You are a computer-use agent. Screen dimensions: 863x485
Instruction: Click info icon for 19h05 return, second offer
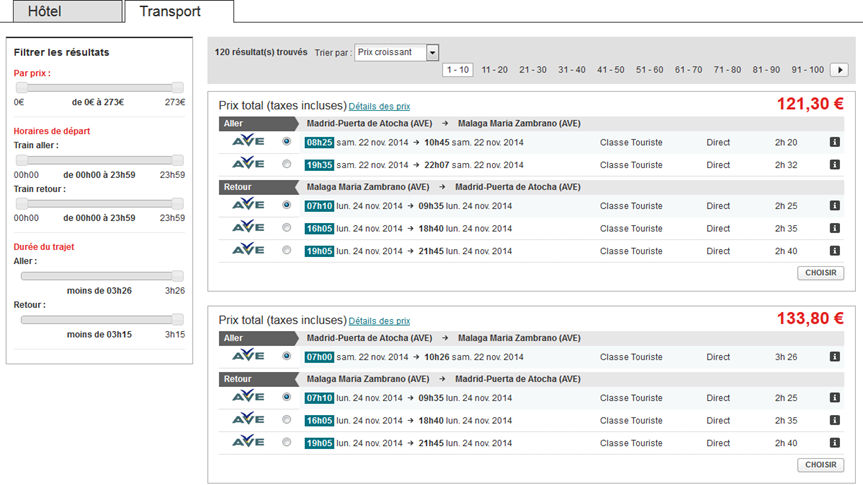point(834,443)
